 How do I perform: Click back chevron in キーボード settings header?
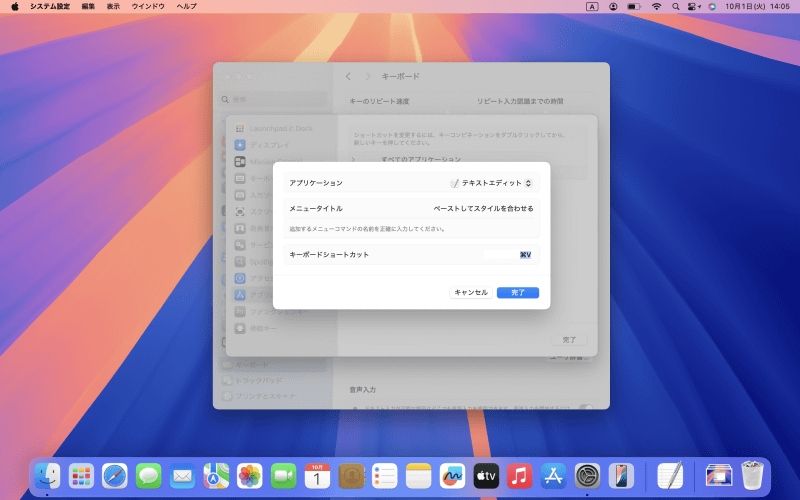tap(348, 76)
